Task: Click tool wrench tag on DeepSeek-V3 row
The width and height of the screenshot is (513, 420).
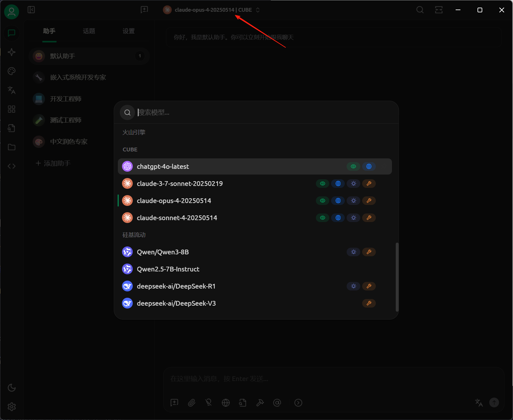Action: pyautogui.click(x=369, y=303)
